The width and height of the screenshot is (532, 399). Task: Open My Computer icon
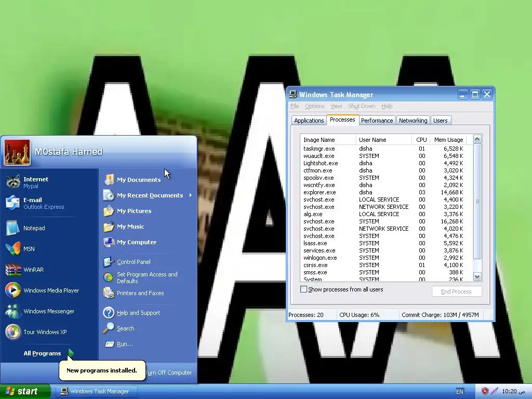pyautogui.click(x=109, y=242)
